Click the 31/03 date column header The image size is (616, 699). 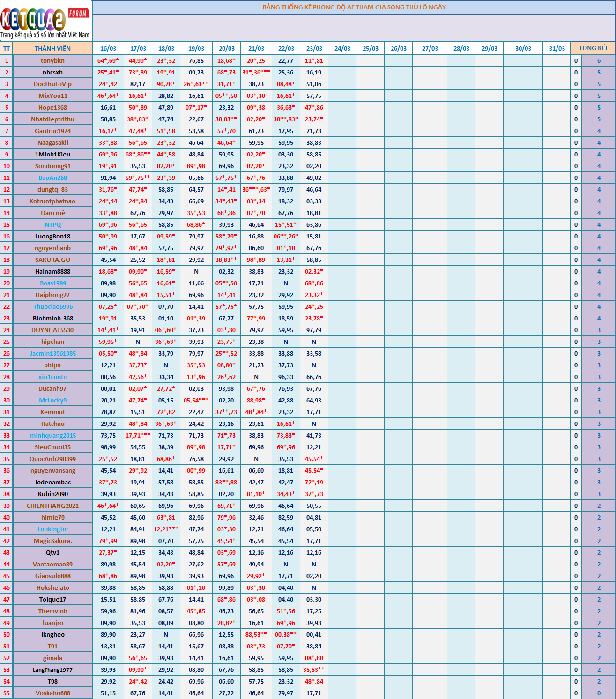[557, 48]
